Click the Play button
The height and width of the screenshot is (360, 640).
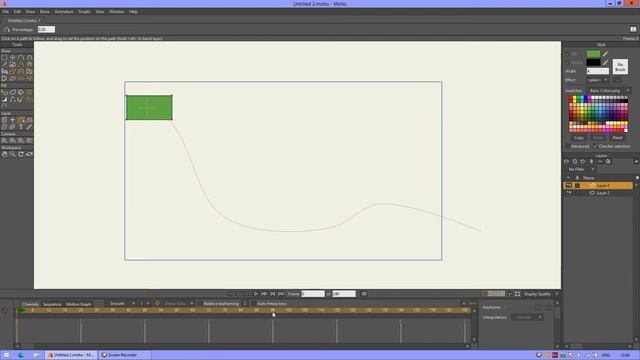coord(256,294)
